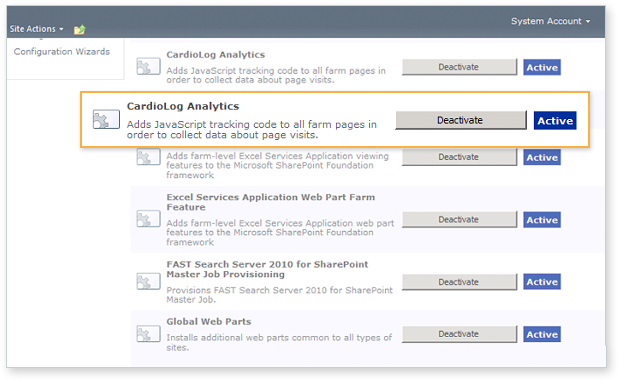Click 'Provisions FAST Search Server 2010' description text
The width and height of the screenshot is (619, 381).
pyautogui.click(x=279, y=295)
